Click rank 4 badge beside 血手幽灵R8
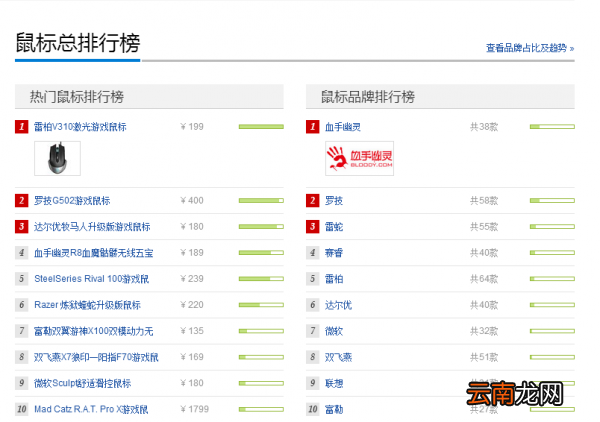Image resolution: width=600 pixels, height=422 pixels. 21,253
